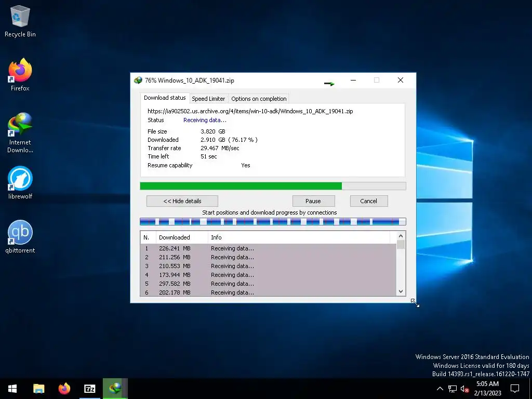Open the Options on completion tab
This screenshot has height=399, width=532.
pos(259,99)
